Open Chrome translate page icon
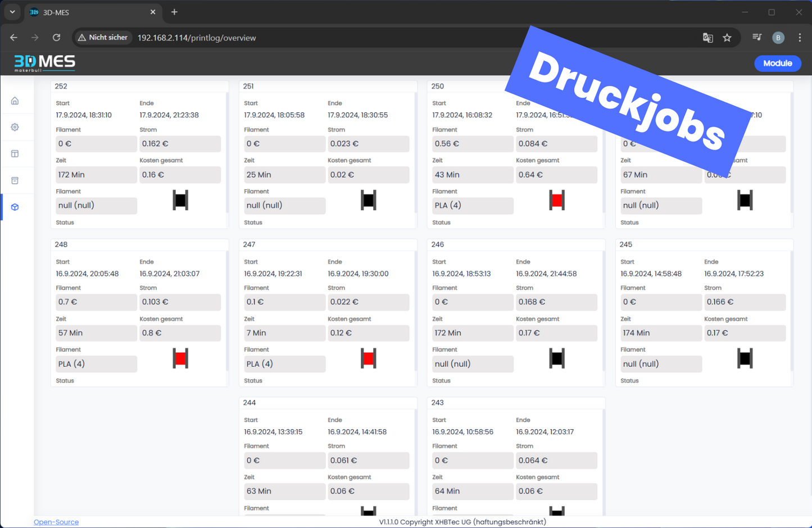This screenshot has height=528, width=812. click(707, 38)
